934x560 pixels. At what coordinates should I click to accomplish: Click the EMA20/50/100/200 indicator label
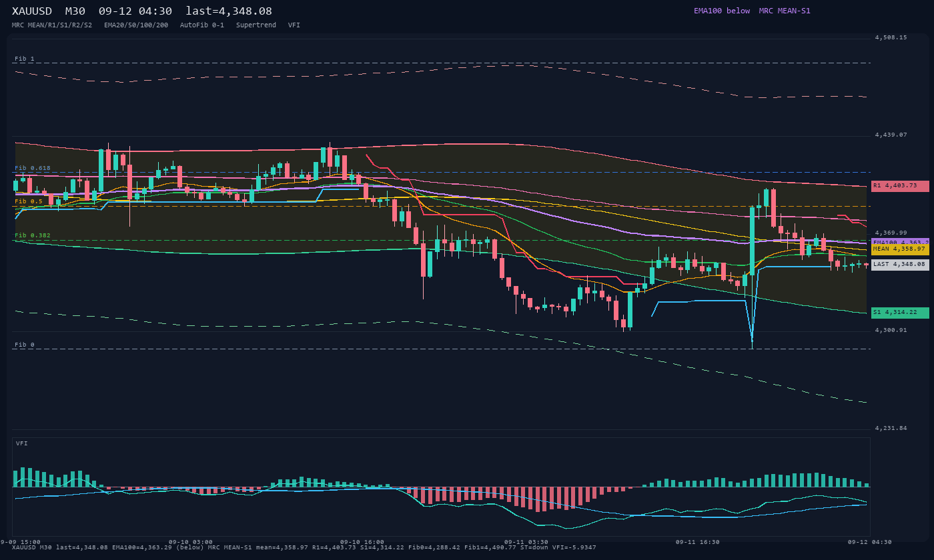tap(136, 25)
